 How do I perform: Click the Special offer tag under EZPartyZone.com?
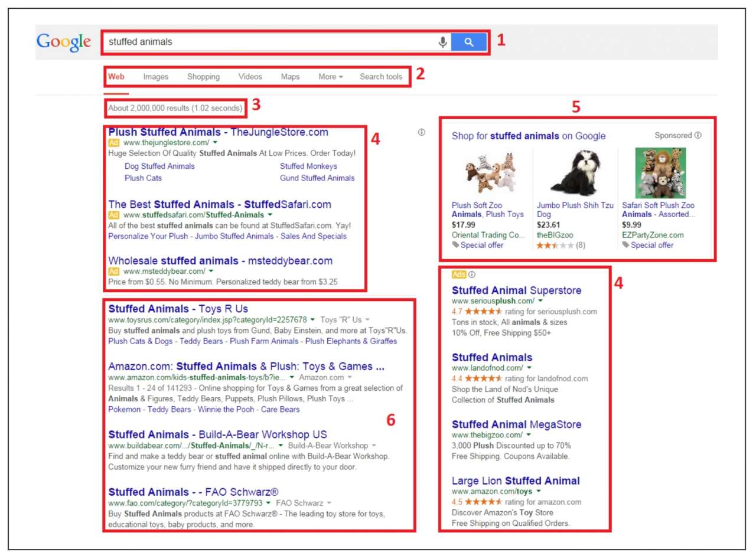(x=648, y=245)
